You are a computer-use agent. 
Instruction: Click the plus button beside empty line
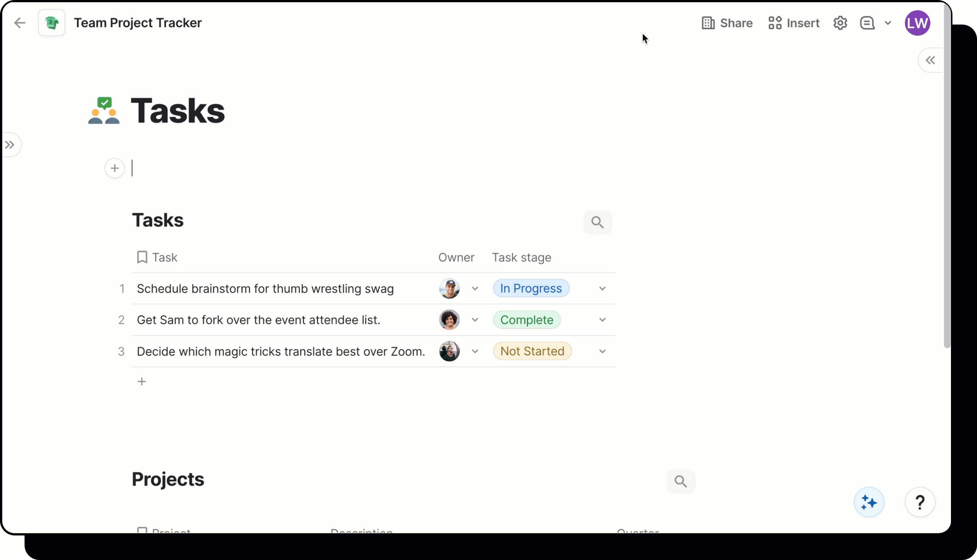tap(115, 168)
